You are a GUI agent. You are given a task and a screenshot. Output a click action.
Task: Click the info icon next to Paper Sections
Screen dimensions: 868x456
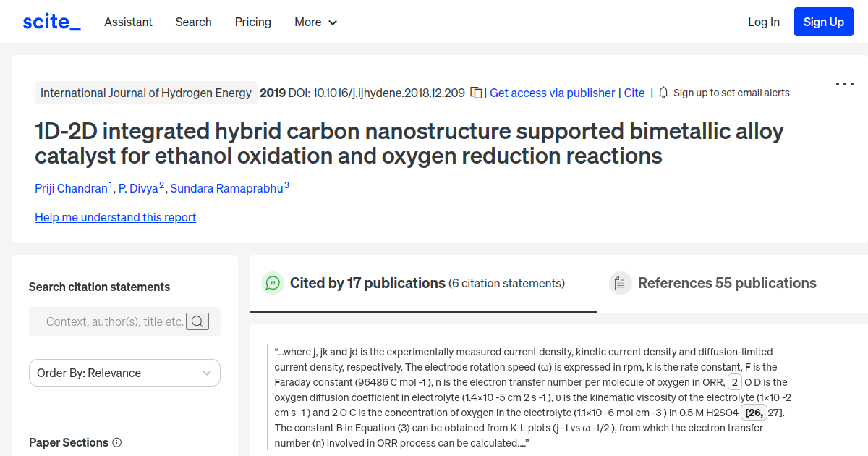[x=117, y=442]
